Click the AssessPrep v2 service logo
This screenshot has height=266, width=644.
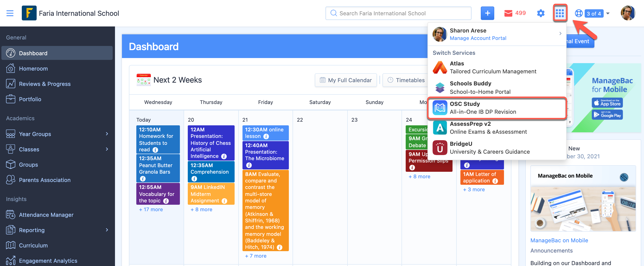(440, 128)
